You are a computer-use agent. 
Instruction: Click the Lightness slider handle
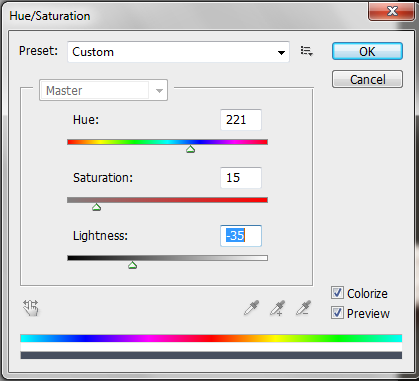tap(133, 265)
